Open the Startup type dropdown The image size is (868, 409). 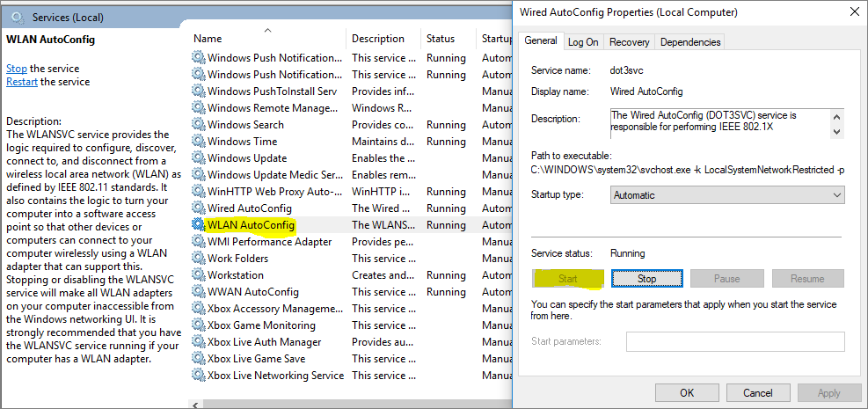[x=726, y=194]
